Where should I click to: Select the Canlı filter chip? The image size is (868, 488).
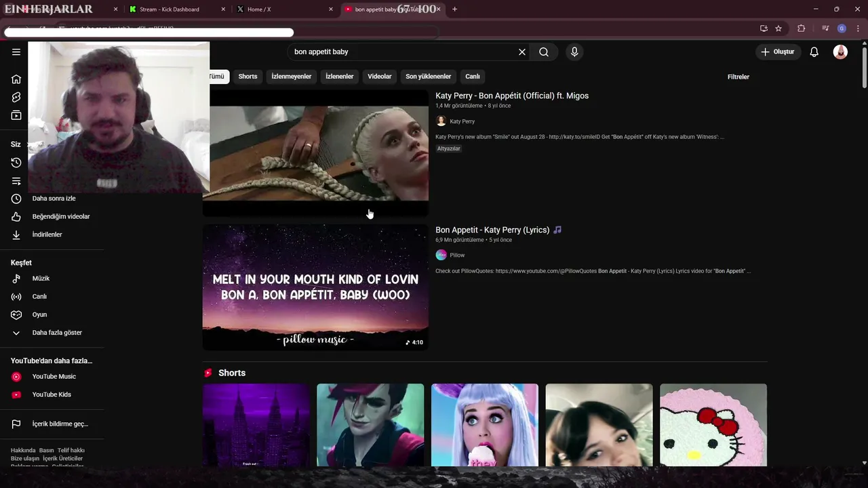(x=473, y=77)
